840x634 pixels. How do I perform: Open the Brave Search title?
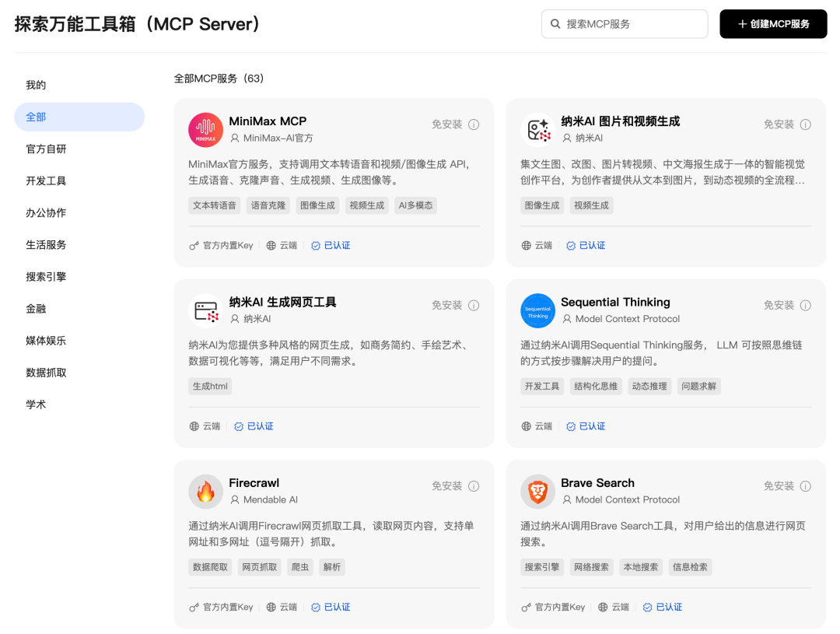coord(598,483)
